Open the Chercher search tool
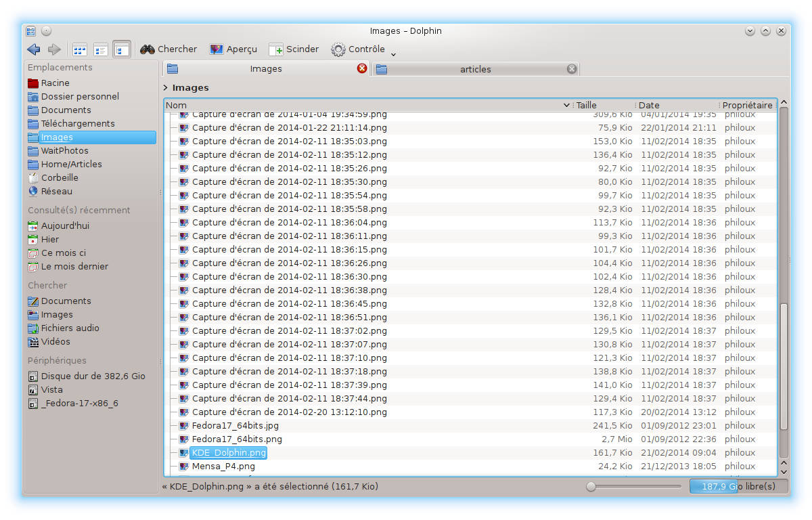The height and width of the screenshot is (520, 812). coord(168,49)
